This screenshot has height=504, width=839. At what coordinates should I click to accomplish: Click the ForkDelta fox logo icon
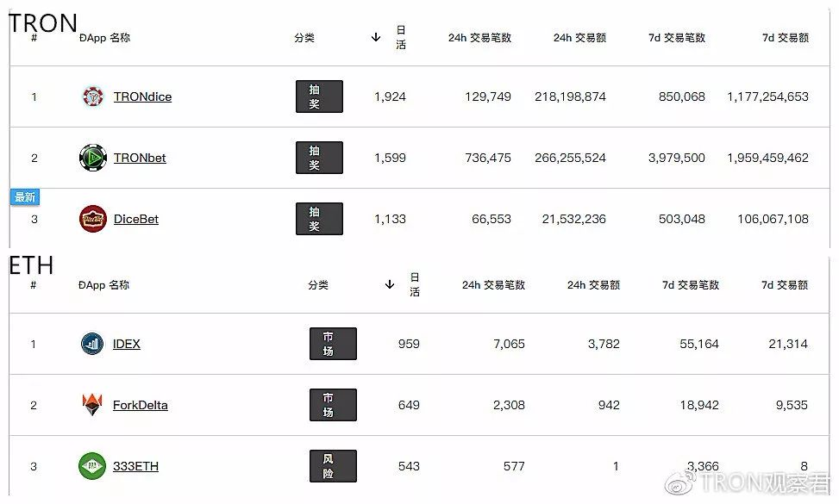pos(92,405)
